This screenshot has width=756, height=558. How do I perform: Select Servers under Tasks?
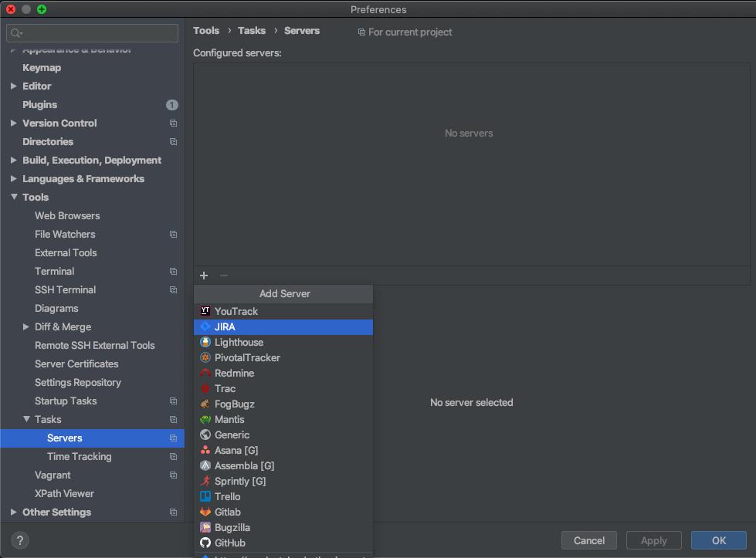(92, 438)
